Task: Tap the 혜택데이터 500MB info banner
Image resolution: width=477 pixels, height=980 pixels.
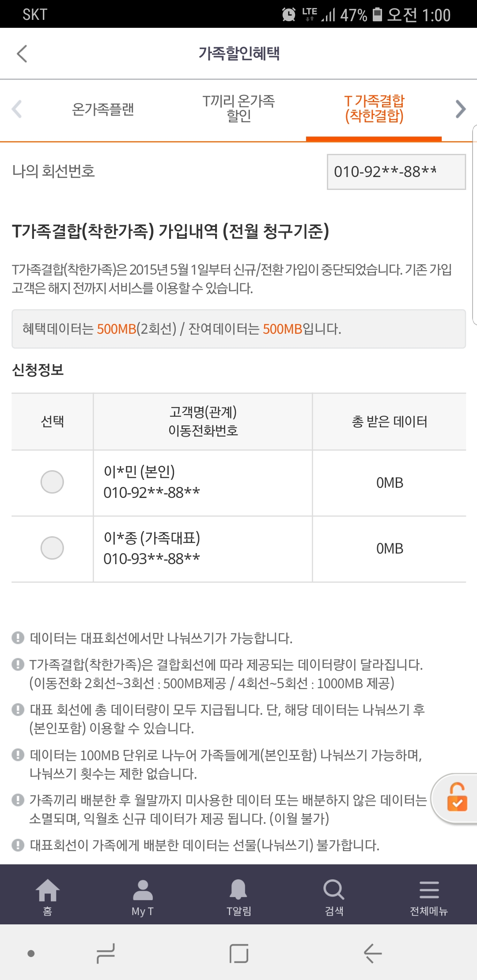Action: [238, 329]
